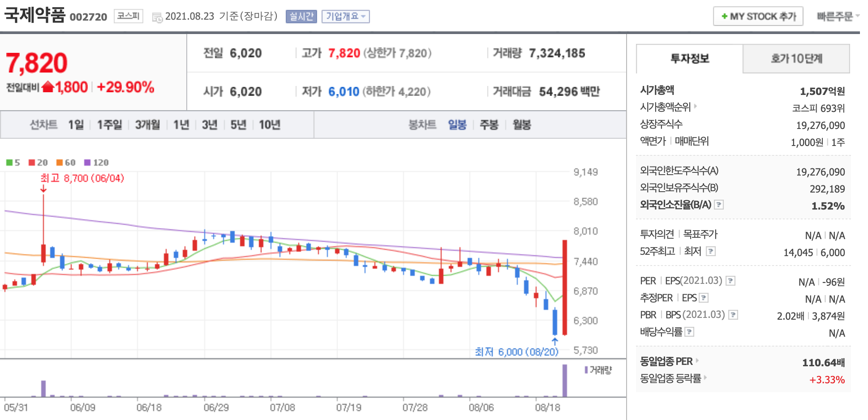Click the 고가 value 7,820
The image size is (868, 420).
tap(344, 53)
